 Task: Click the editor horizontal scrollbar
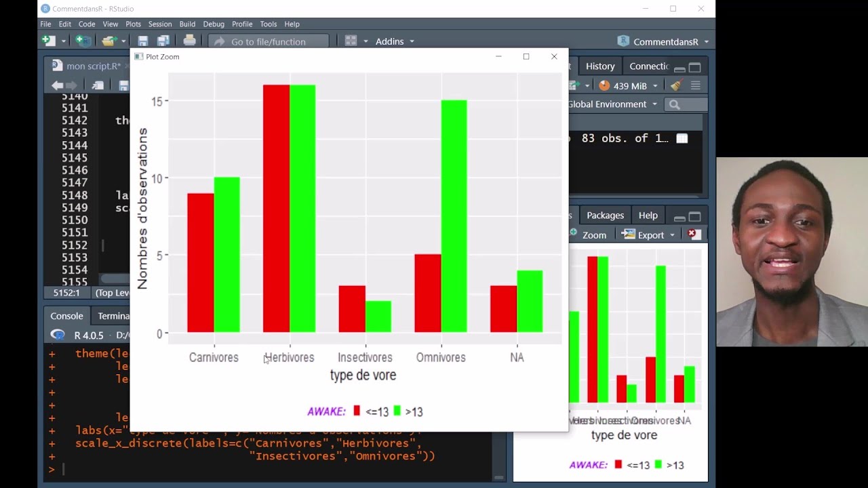[x=114, y=279]
